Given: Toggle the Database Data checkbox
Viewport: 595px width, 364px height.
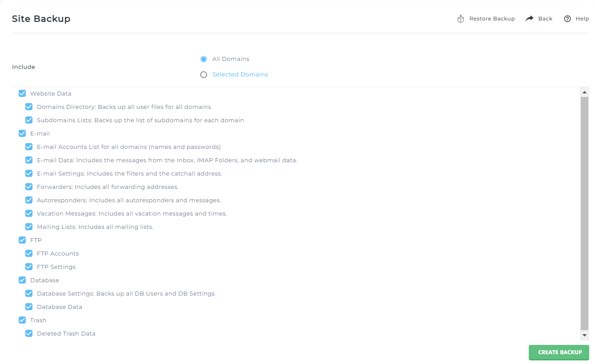Looking at the screenshot, I should click(x=29, y=307).
